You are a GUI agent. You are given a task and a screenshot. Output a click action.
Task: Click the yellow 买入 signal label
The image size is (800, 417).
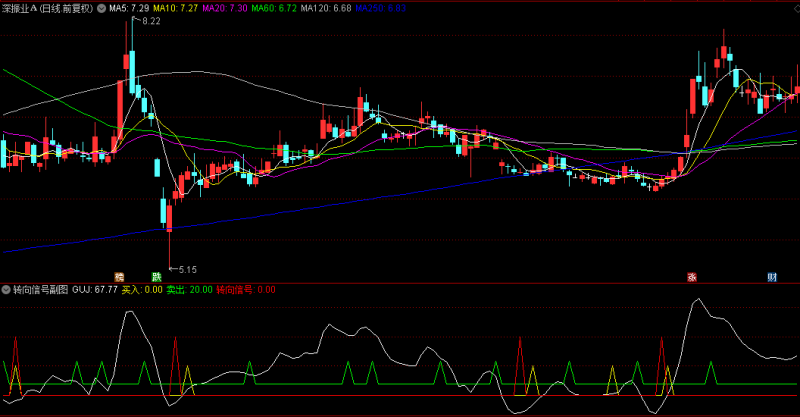(x=142, y=290)
